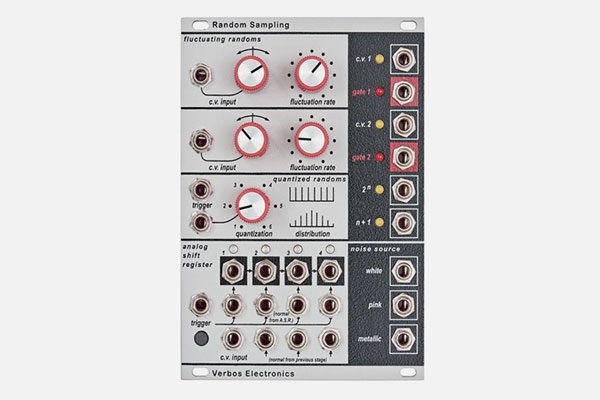Click the metallic noise output jack
The image size is (600, 400).
(x=404, y=339)
